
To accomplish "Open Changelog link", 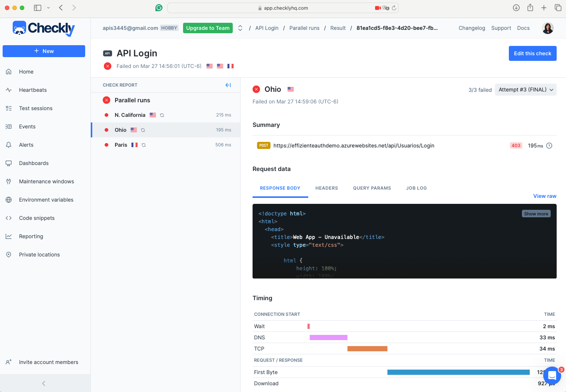I will [472, 28].
